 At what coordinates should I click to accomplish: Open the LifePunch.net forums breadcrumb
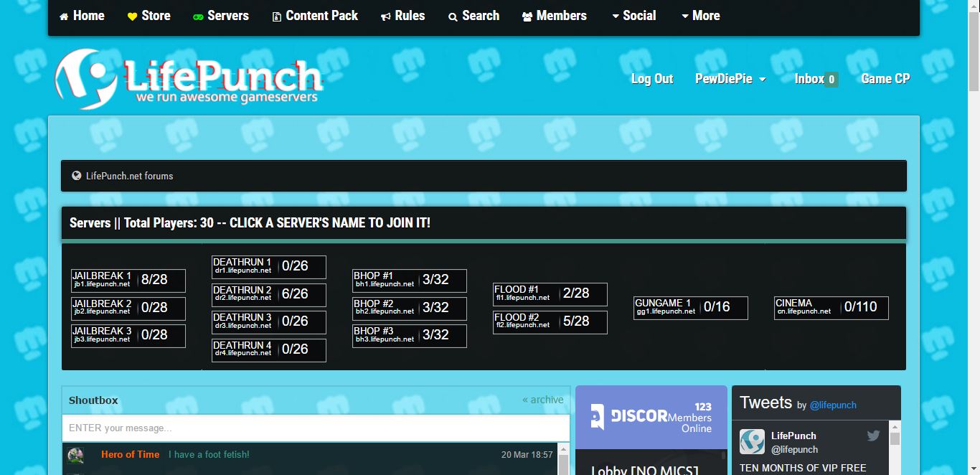pyautogui.click(x=129, y=176)
